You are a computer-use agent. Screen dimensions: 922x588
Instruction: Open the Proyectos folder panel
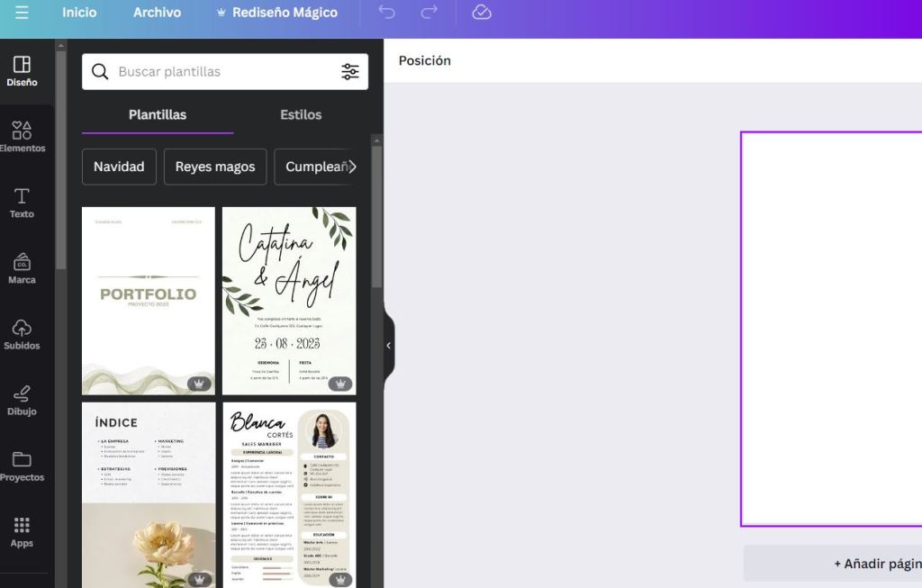tap(22, 466)
